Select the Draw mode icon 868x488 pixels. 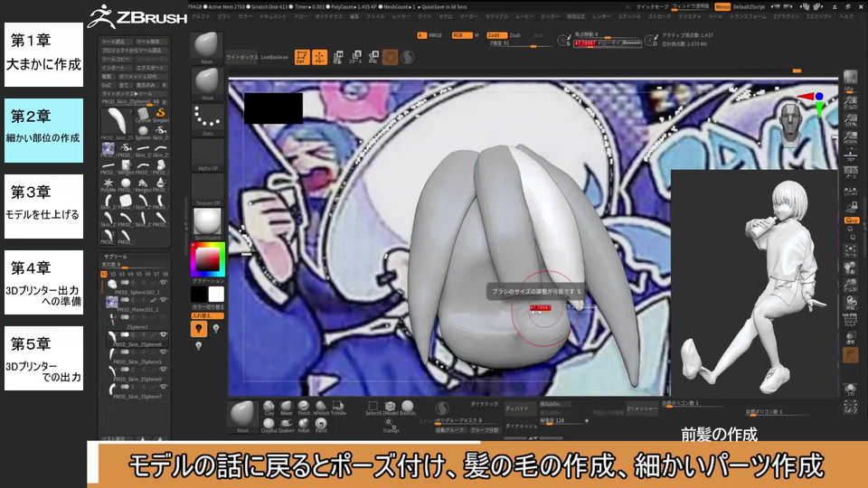[x=319, y=57]
